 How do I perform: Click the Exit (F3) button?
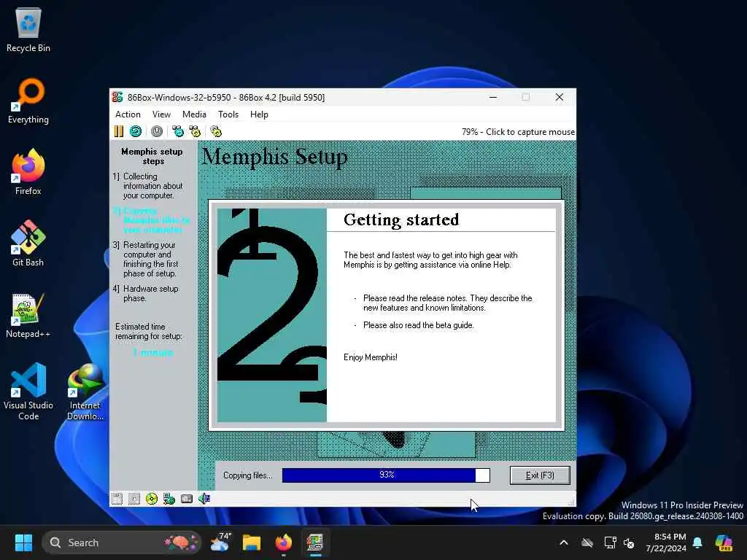tap(540, 475)
